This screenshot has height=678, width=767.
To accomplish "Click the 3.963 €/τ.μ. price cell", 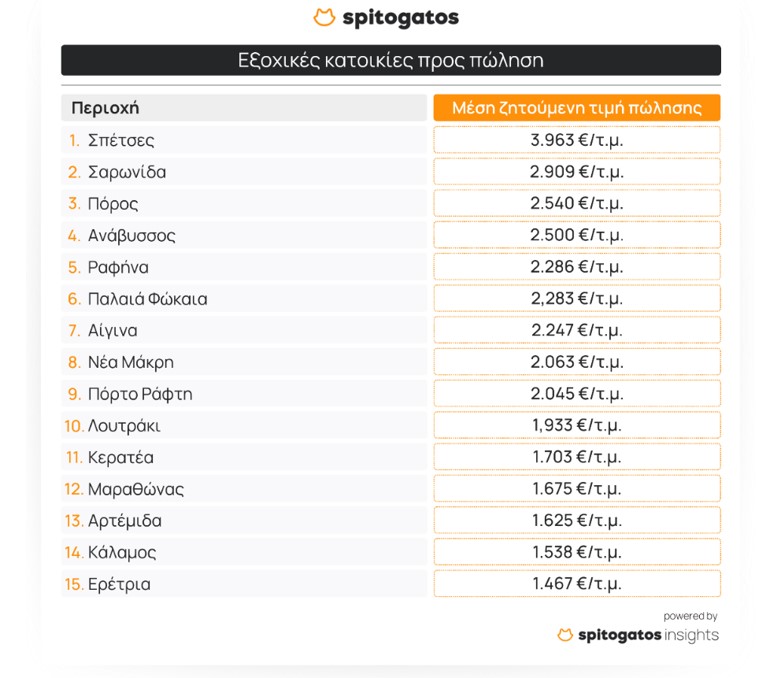I will pyautogui.click(x=577, y=140).
